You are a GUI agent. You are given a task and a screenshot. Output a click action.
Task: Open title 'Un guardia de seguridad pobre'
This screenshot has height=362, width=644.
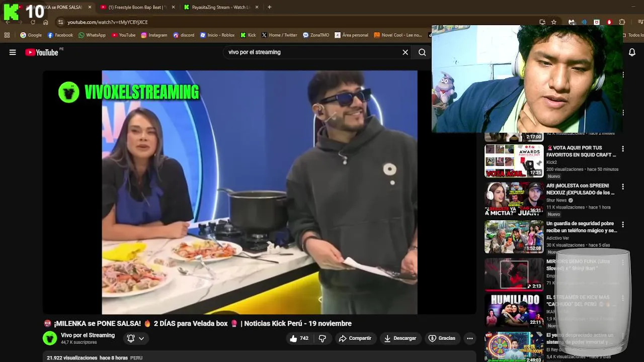tap(582, 227)
